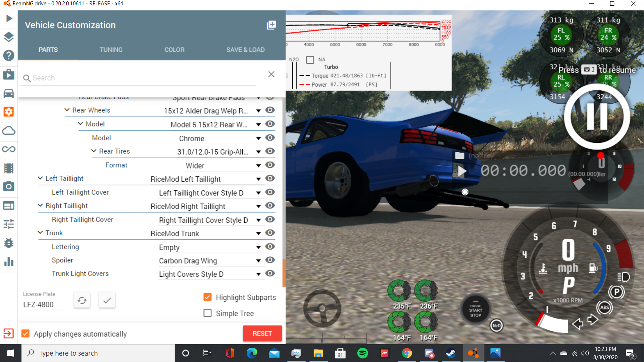The width and height of the screenshot is (644, 362).
Task: Open the infinity loop icon in sidebar
Action: [x=9, y=149]
